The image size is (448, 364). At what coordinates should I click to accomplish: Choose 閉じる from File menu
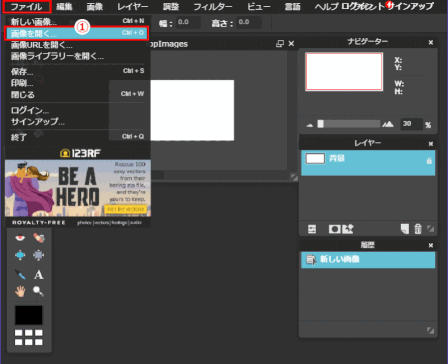click(77, 95)
